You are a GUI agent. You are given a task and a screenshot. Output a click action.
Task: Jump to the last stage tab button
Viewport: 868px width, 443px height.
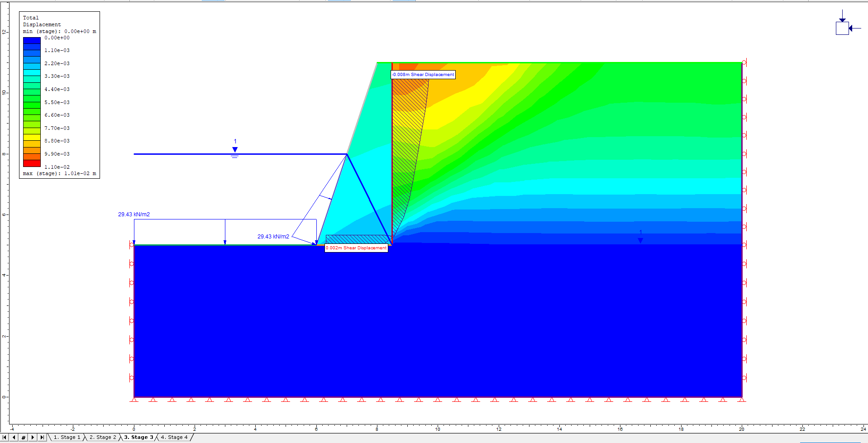[x=42, y=437]
